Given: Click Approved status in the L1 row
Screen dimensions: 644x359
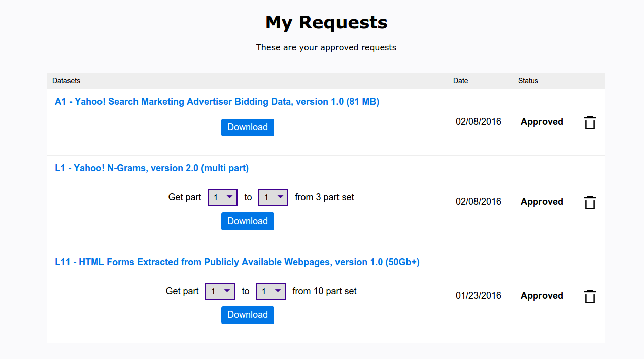Looking at the screenshot, I should [542, 202].
